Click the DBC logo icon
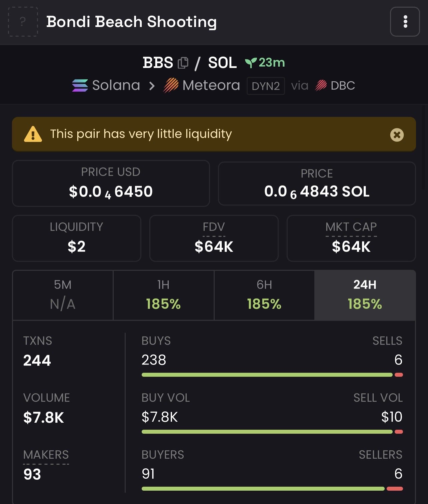Image resolution: width=428 pixels, height=504 pixels. tap(321, 86)
